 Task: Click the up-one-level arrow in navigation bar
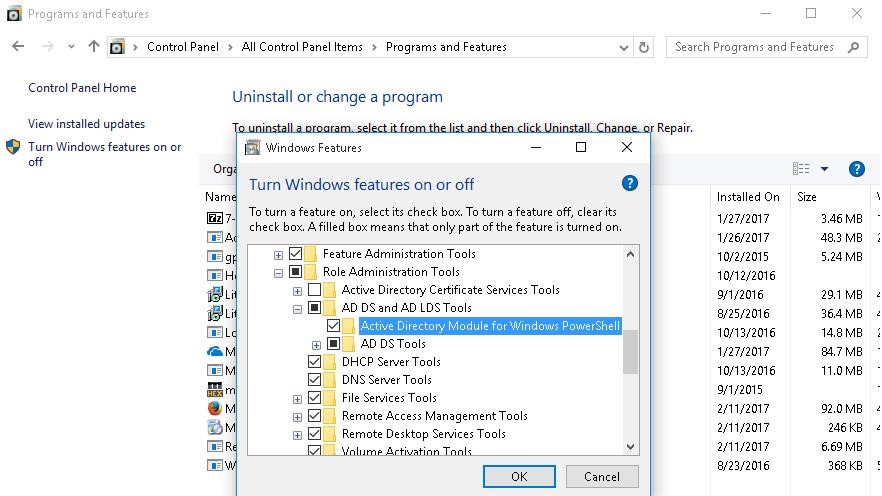(x=94, y=47)
